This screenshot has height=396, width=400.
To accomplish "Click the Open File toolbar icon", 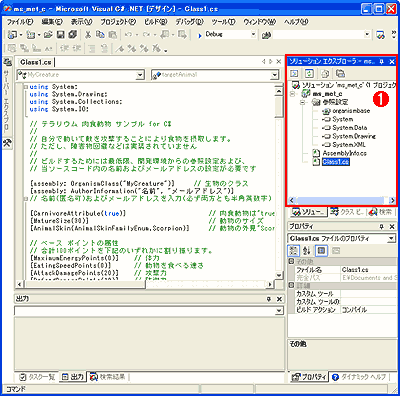I will click(x=48, y=35).
